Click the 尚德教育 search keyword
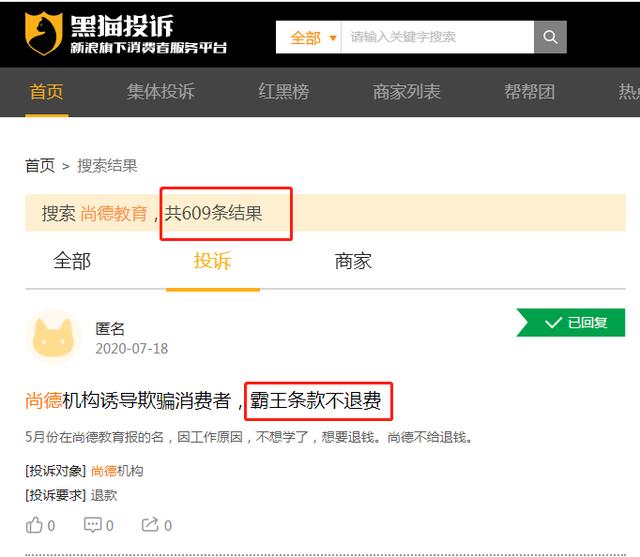This screenshot has height=557, width=640. point(114,213)
